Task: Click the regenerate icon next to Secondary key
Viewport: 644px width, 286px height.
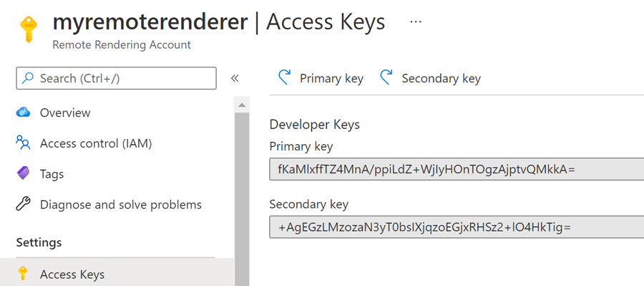Action: tap(386, 77)
